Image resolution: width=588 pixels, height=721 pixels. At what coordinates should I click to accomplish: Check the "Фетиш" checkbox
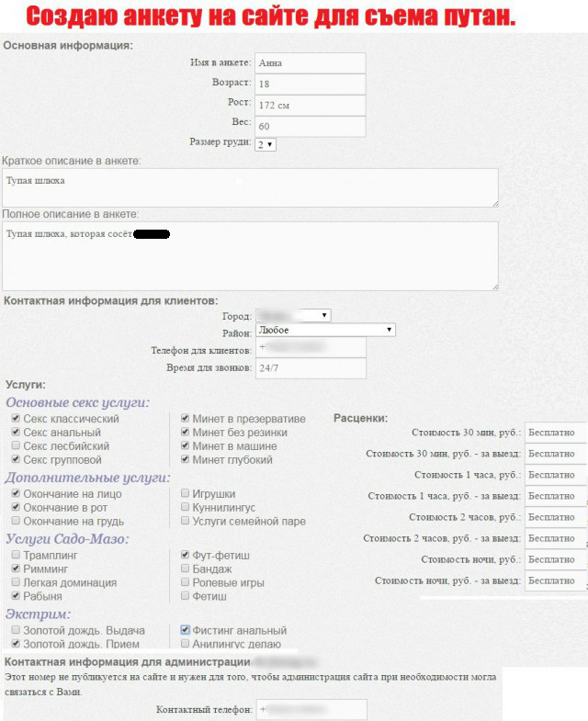pos(185,595)
